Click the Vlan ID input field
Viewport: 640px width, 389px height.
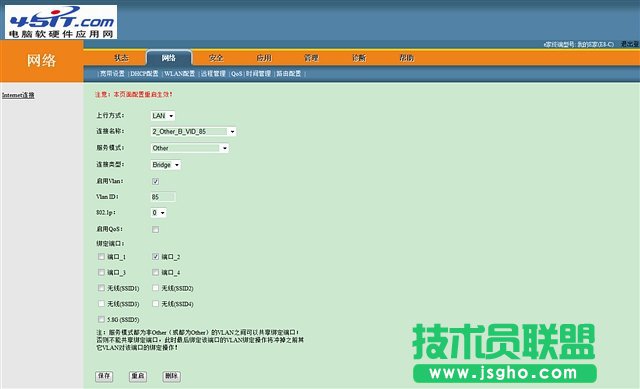pos(163,197)
